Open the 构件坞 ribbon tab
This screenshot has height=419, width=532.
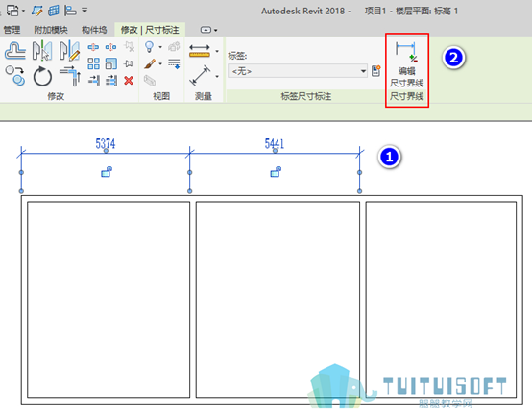coord(94,30)
